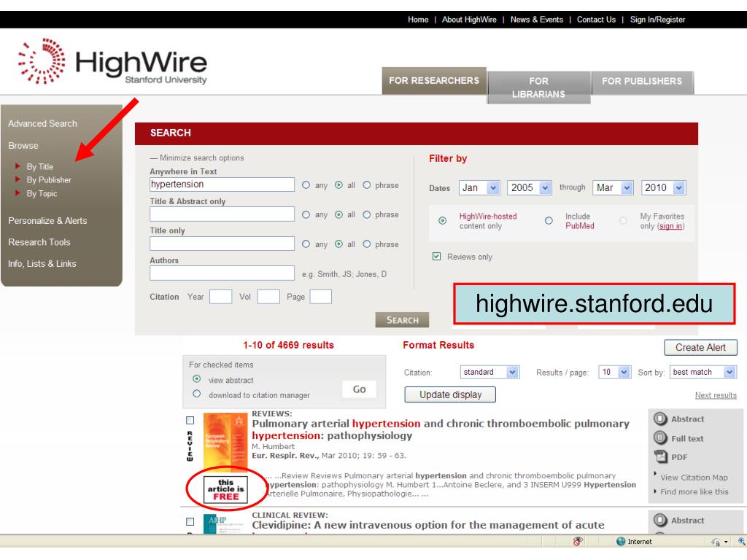Viewport: 747px width, 560px height.
Task: Click the Internet zone globe icon
Action: [x=620, y=542]
